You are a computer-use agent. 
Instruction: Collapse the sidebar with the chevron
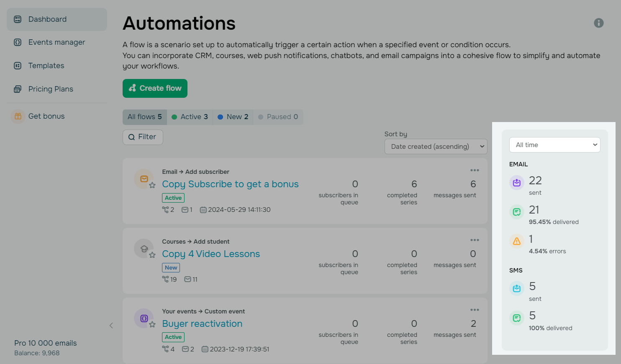coord(111,326)
